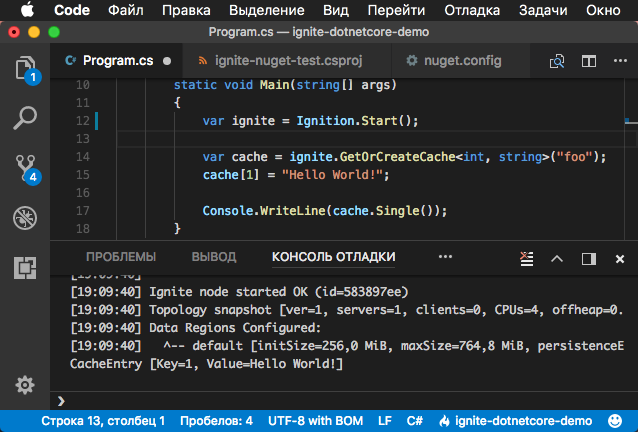Switch to the nuget.config tab
Image resolution: width=638 pixels, height=432 pixels.
[x=462, y=61]
